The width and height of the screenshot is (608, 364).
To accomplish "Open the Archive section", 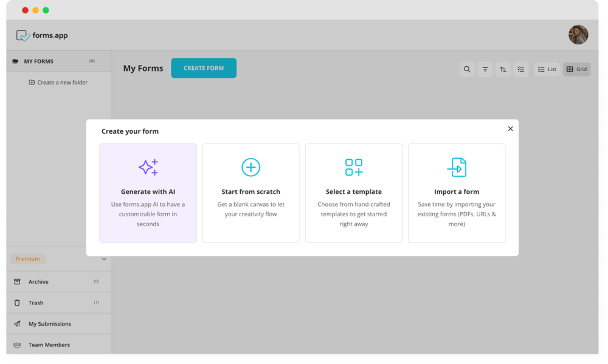I will (38, 282).
